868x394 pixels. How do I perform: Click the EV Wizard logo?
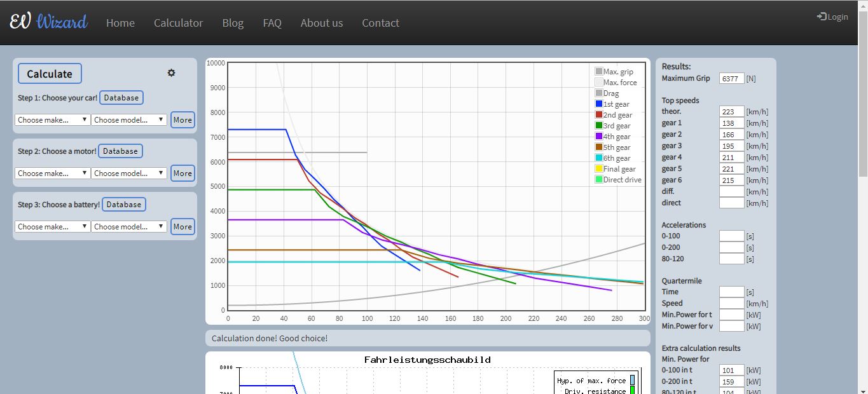pyautogui.click(x=48, y=22)
